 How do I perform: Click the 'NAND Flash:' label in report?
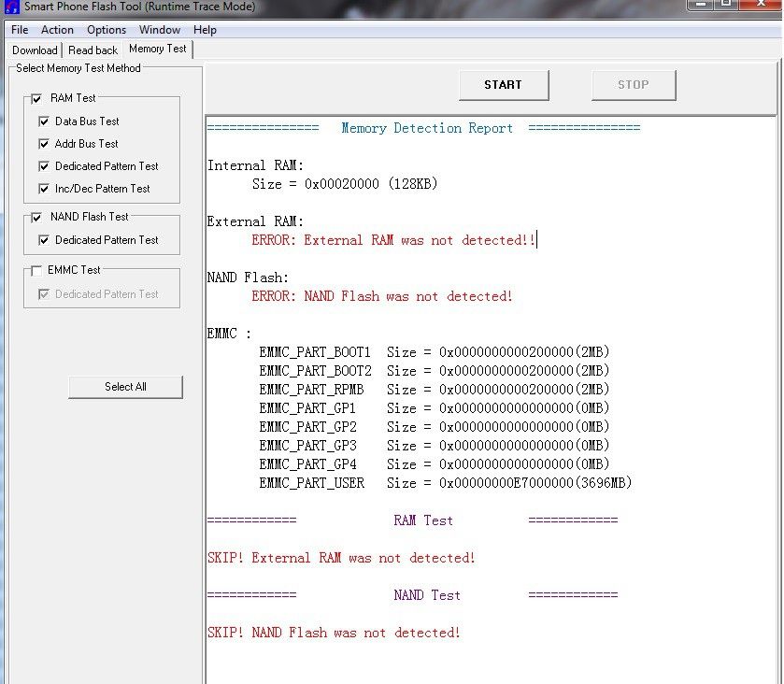[248, 278]
